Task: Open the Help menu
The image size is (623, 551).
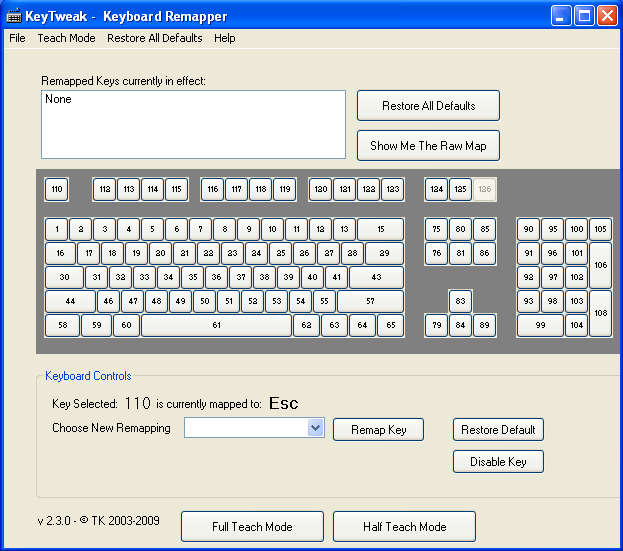Action: pos(224,38)
